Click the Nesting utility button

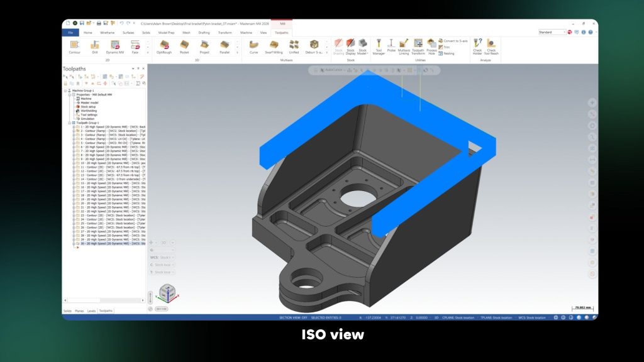tap(447, 53)
